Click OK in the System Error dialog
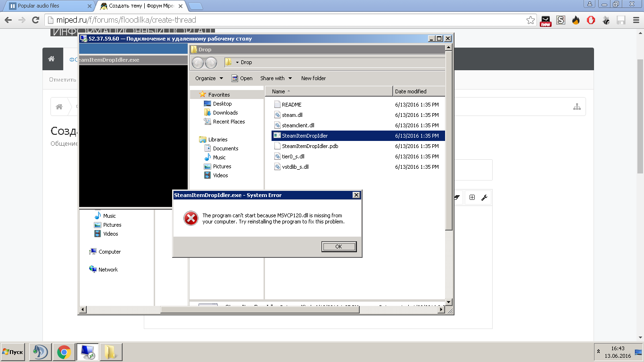The height and width of the screenshot is (362, 644). click(339, 247)
